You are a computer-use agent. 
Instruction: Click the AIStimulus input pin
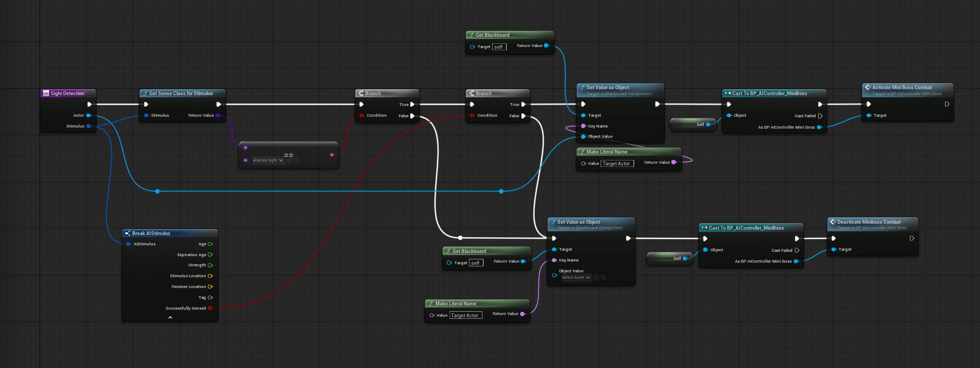point(128,244)
